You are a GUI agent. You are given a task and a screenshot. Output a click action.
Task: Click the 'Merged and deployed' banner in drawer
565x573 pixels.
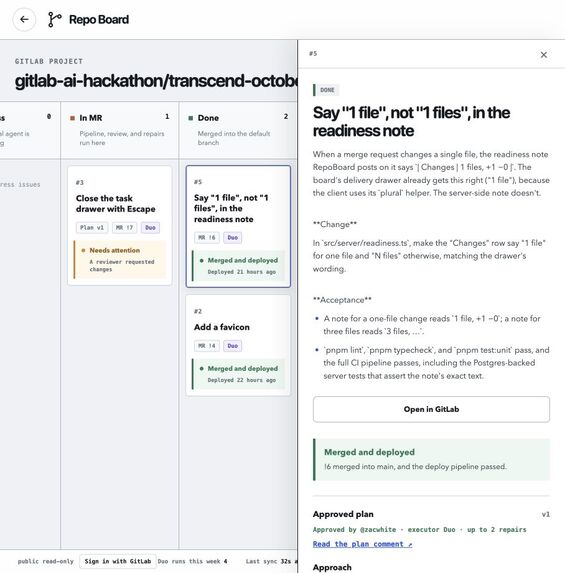[x=431, y=459]
